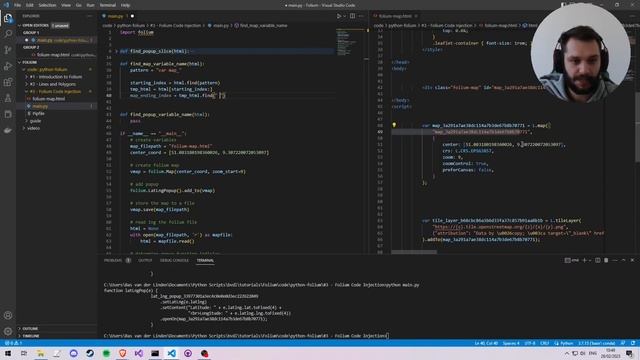Expand the Outline section
The width and height of the screenshot is (640, 360).
56,328
